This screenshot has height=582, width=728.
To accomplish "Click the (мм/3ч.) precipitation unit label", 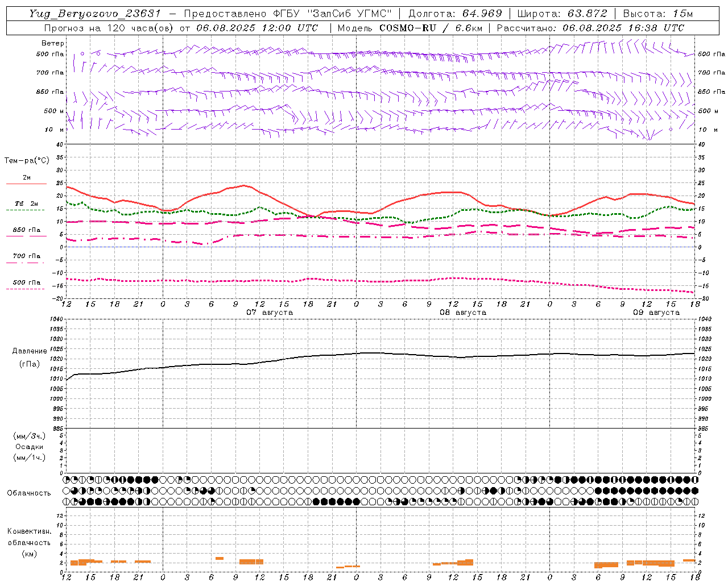I will [x=30, y=436].
